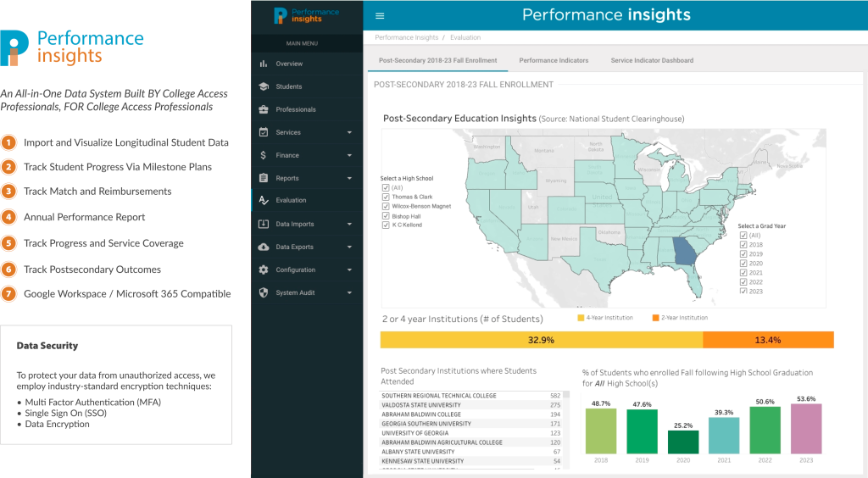The height and width of the screenshot is (478, 868).
Task: Uncheck the Thomas & Clark checkbox
Action: 386,197
